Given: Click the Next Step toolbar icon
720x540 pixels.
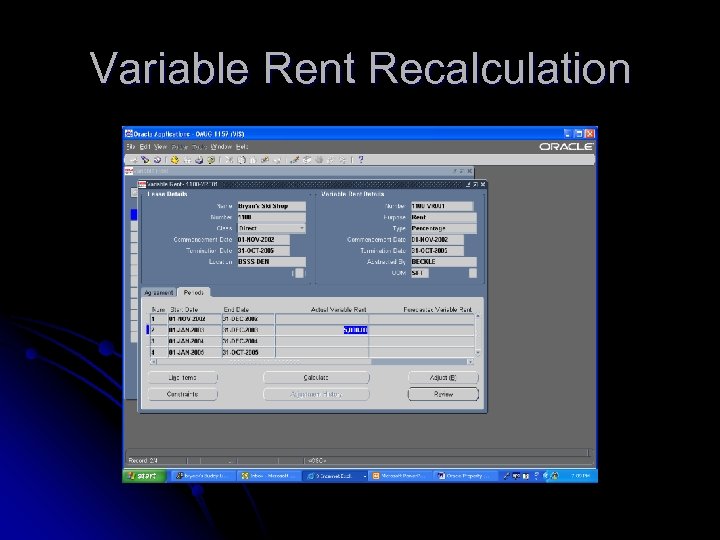Looking at the screenshot, I should (x=187, y=160).
